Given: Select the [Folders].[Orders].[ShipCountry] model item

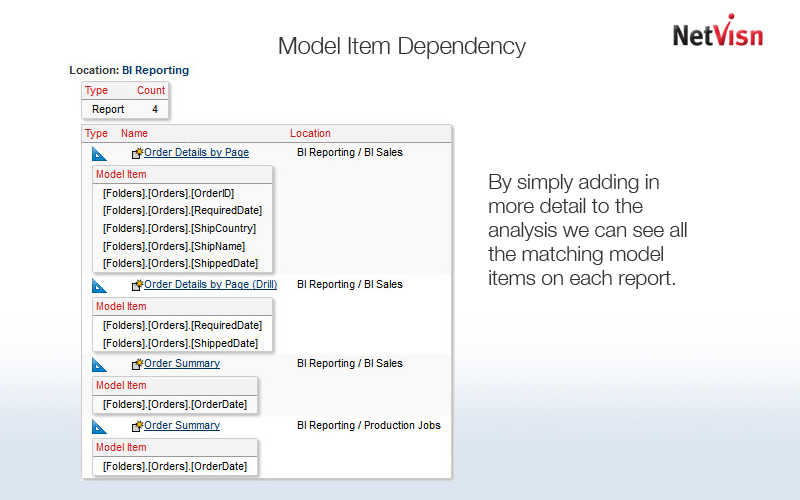Looking at the screenshot, I should click(x=179, y=228).
